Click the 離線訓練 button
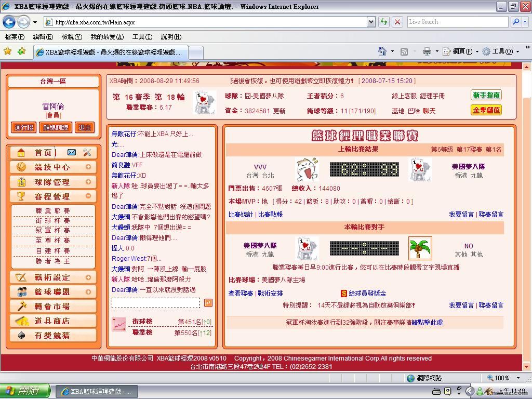 [56, 128]
